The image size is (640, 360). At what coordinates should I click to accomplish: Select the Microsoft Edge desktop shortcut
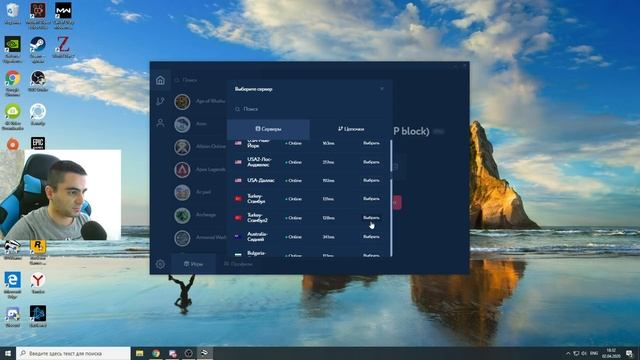[13, 285]
